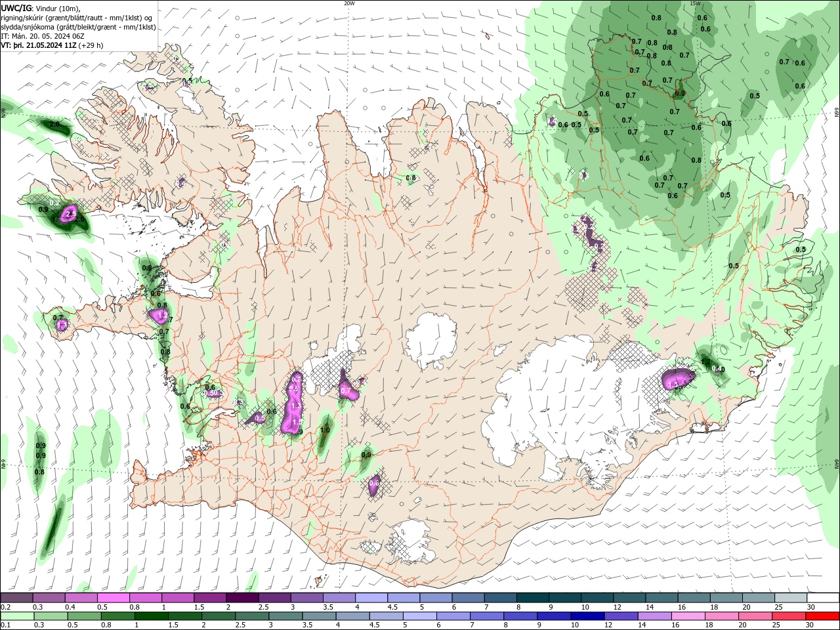Select the dark purple 2 swatch, upper row
Viewport: 840px width, 630px height.
[x=242, y=597]
